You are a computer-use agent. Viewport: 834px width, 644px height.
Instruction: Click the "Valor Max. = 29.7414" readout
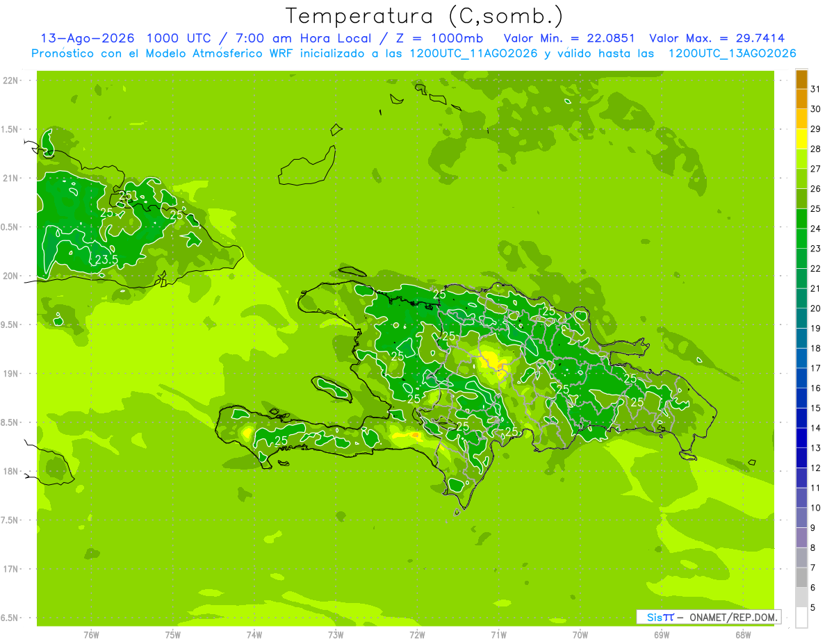click(717, 38)
